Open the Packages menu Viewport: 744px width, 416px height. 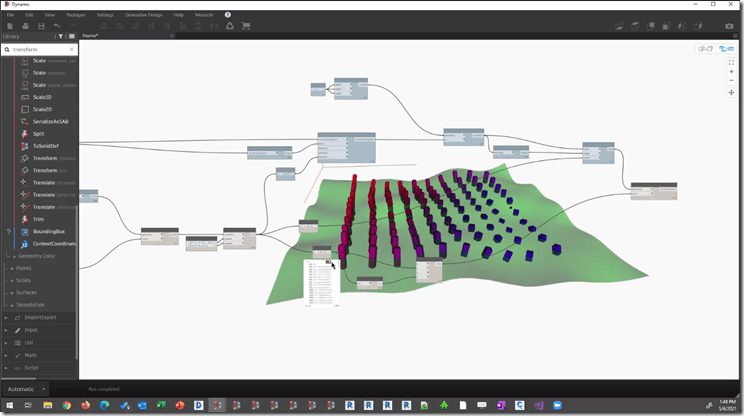pyautogui.click(x=76, y=15)
